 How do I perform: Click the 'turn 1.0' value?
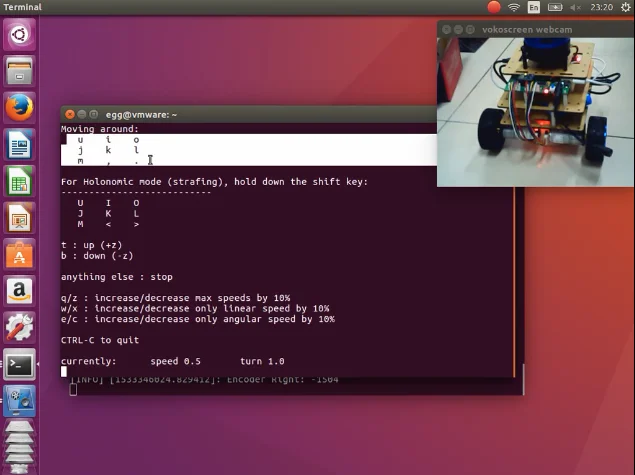tap(262, 361)
